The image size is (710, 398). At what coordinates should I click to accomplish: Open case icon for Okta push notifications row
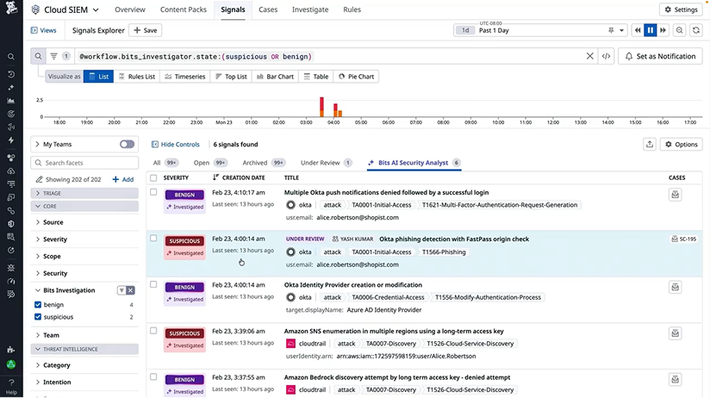(x=675, y=195)
